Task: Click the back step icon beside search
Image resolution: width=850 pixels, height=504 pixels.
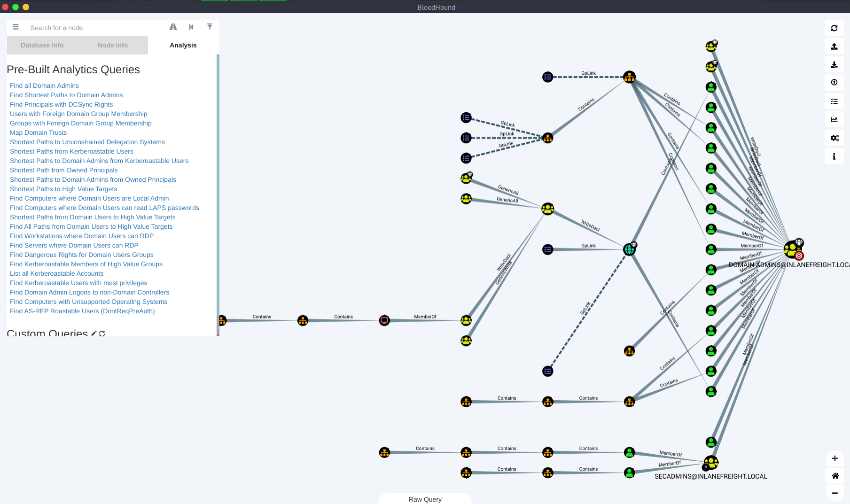Action: 191,27
